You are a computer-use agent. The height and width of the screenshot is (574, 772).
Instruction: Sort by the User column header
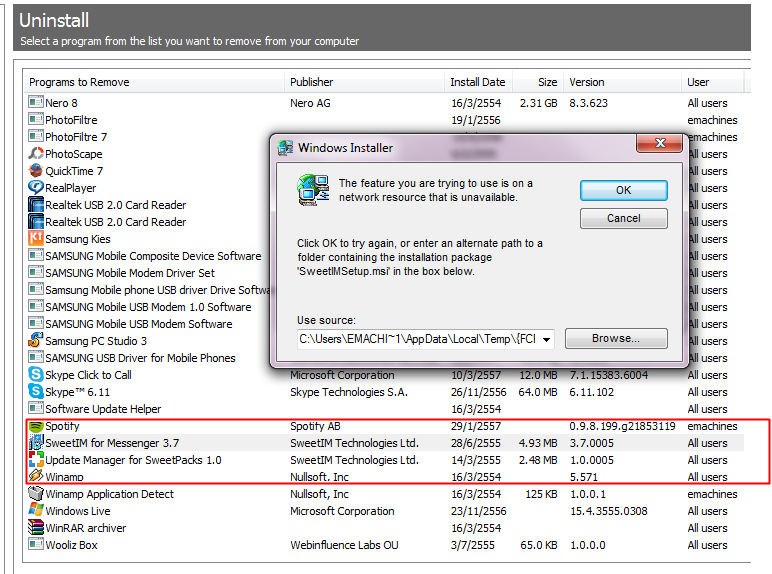(712, 82)
